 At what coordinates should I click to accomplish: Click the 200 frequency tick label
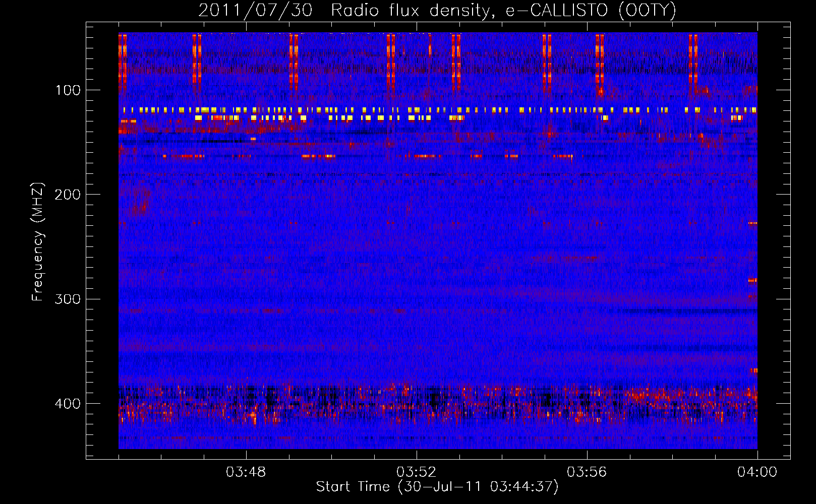(x=67, y=195)
